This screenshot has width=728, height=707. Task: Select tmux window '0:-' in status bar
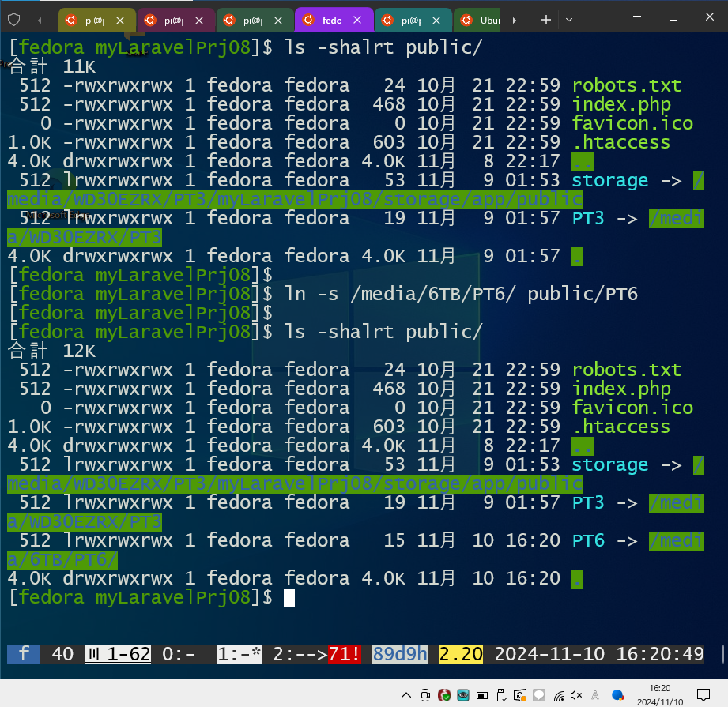click(179, 654)
